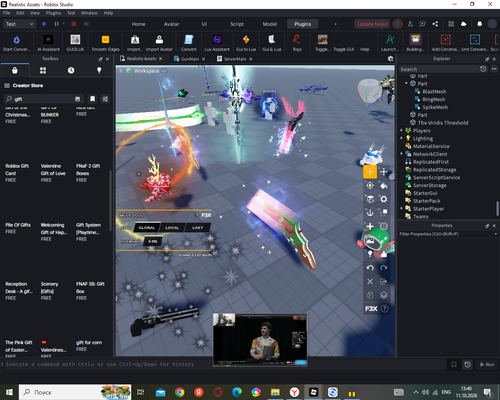Open the Explorer options menu button
The width and height of the screenshot is (500, 400).
point(494,69)
